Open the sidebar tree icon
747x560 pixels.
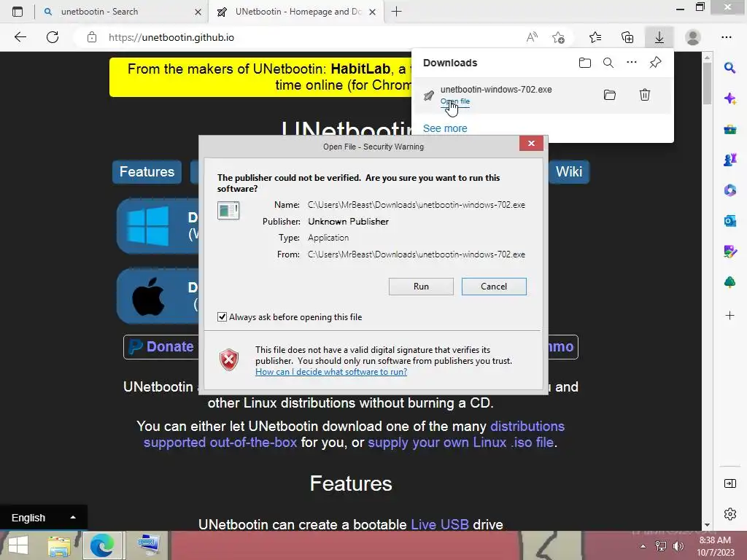[729, 282]
